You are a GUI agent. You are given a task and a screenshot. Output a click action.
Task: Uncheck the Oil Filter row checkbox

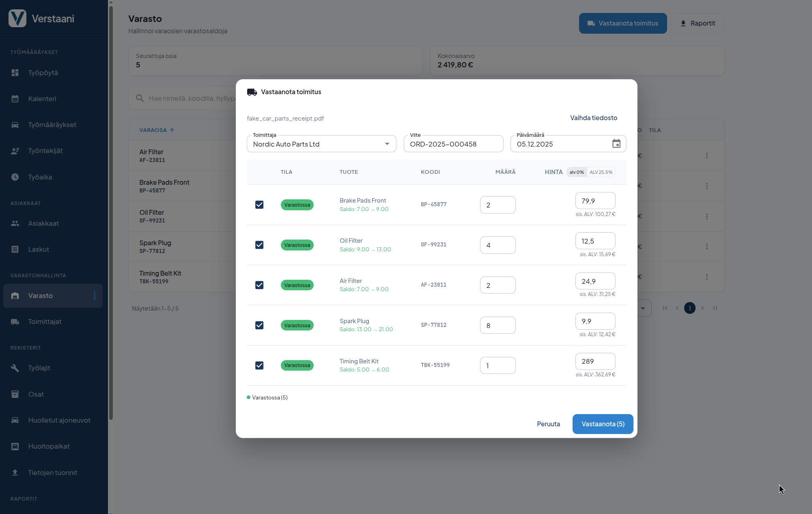point(259,245)
